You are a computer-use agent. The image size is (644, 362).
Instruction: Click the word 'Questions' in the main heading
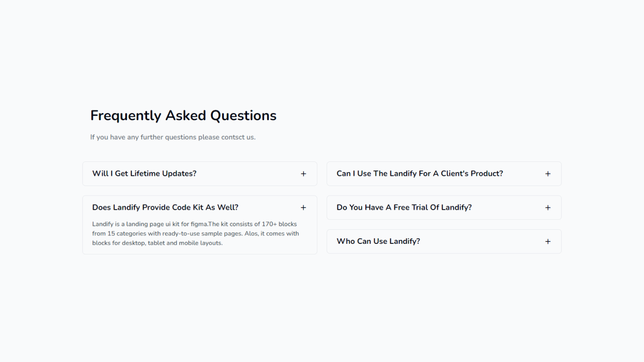coord(243,115)
